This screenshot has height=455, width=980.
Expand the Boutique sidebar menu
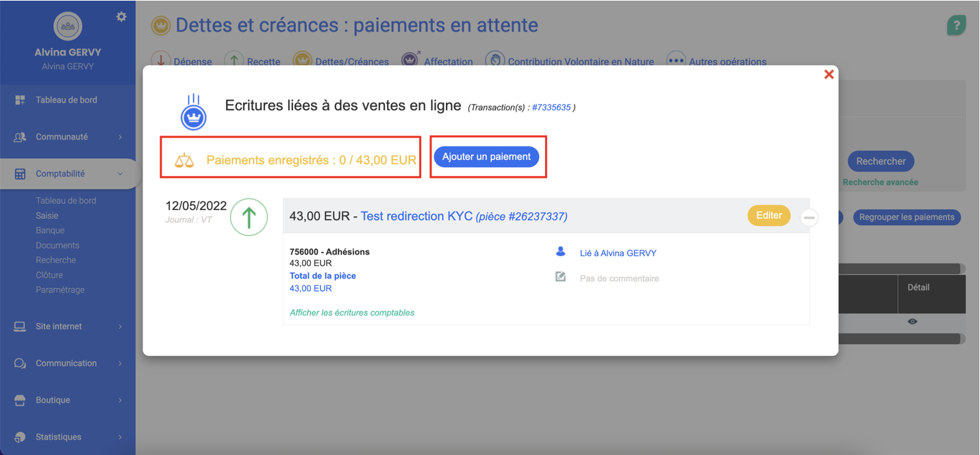(67, 400)
